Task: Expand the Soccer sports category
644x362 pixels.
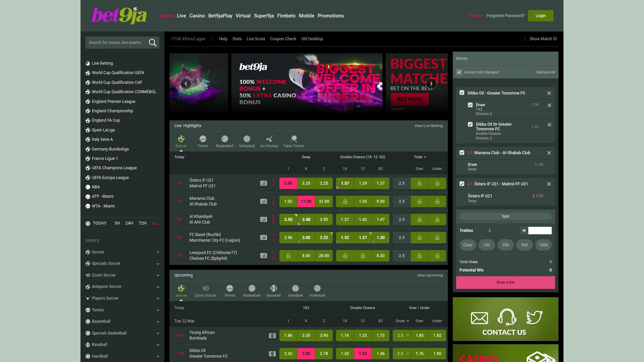Action: [122, 252]
